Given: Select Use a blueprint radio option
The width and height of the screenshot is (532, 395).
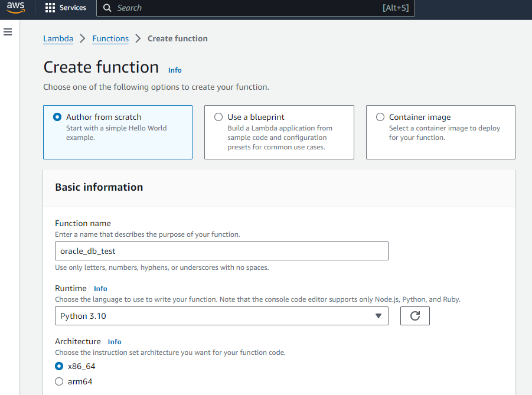Looking at the screenshot, I should coord(218,117).
